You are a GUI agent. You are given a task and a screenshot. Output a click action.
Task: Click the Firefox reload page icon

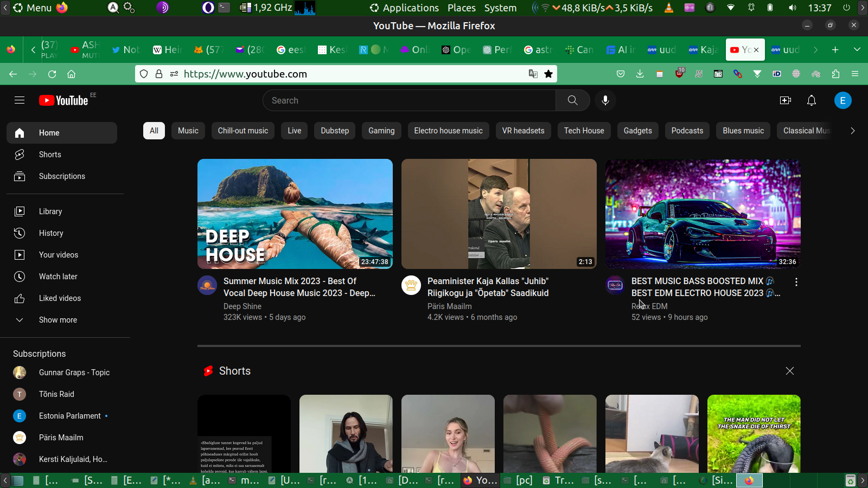tap(52, 74)
